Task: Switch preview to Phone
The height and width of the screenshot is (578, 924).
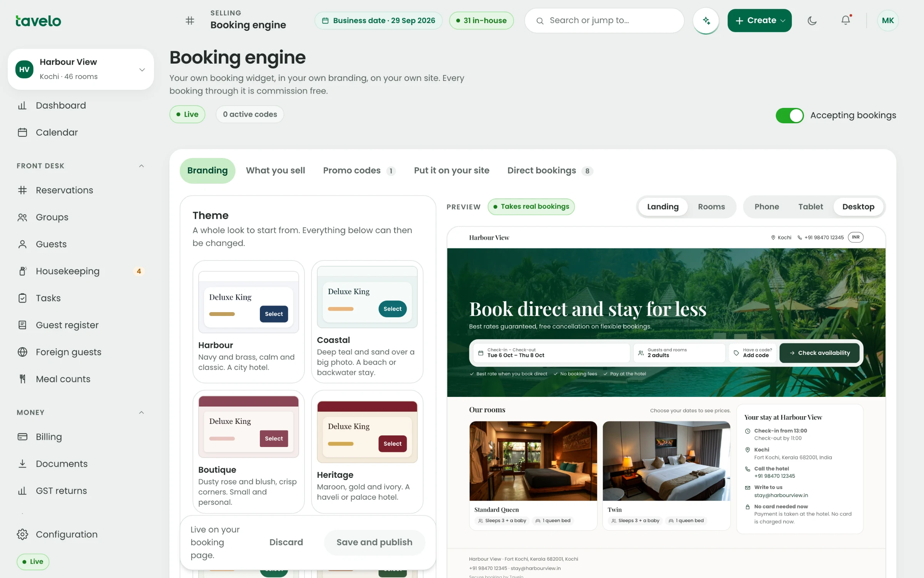Action: pos(767,207)
